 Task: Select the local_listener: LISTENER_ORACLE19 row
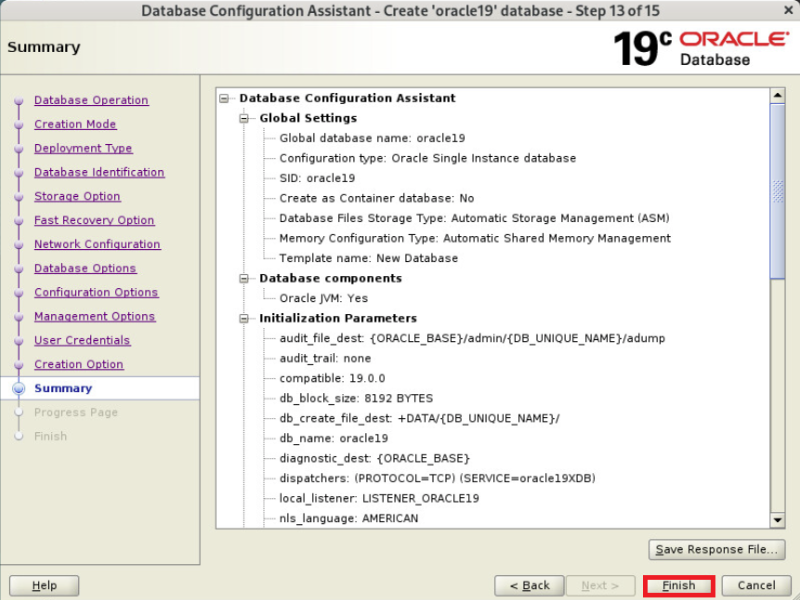(379, 498)
